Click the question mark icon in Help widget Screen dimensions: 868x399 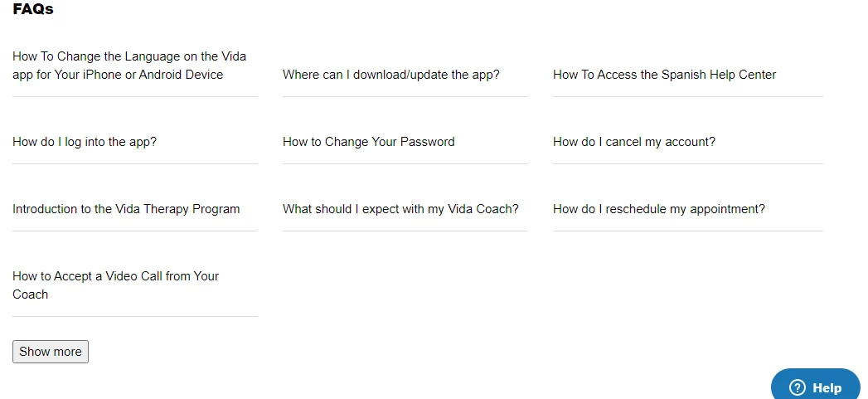pos(798,387)
